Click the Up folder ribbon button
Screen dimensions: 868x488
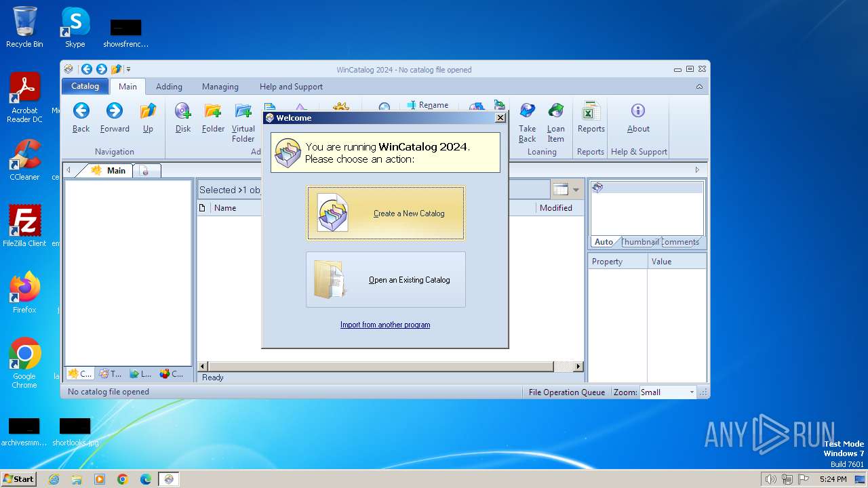148,117
